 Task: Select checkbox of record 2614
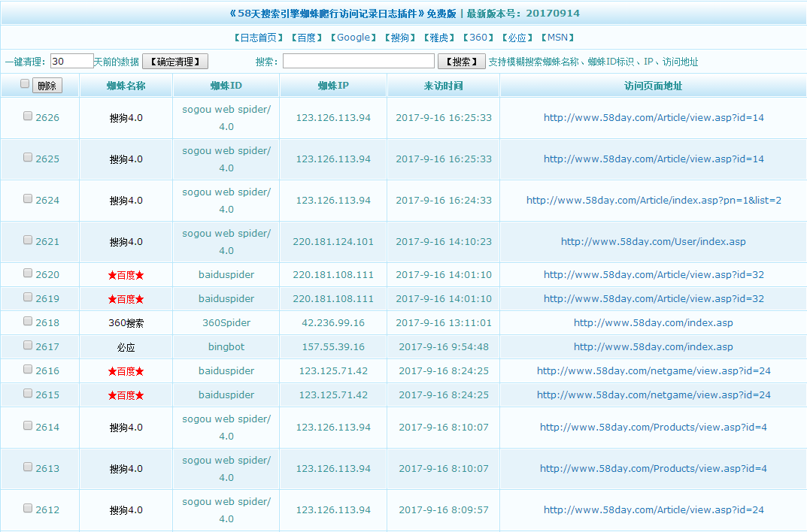coord(28,425)
